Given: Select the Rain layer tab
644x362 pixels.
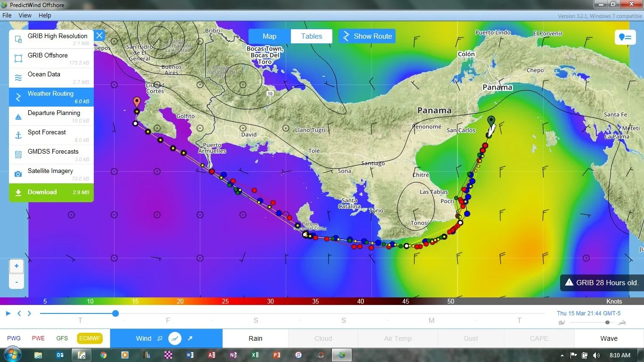Looking at the screenshot, I should pos(256,338).
